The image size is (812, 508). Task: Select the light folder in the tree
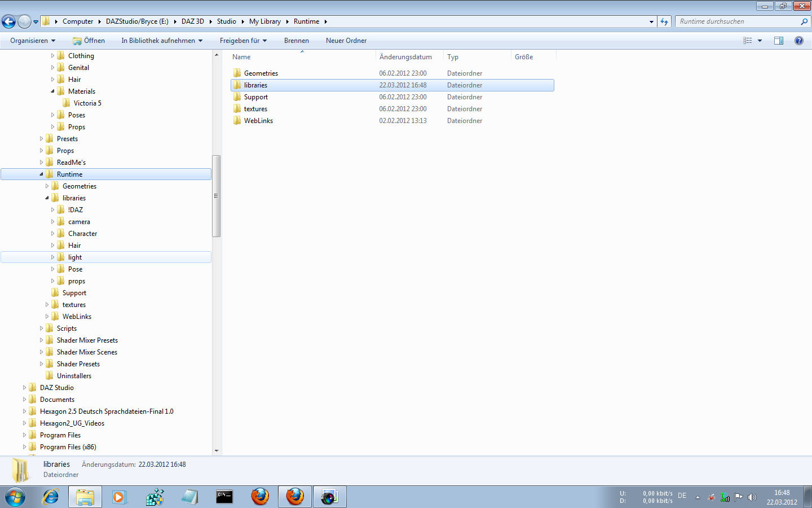coord(75,257)
